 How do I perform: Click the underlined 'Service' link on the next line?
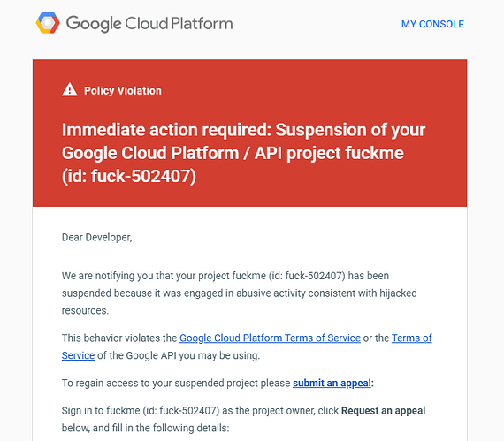tap(78, 355)
